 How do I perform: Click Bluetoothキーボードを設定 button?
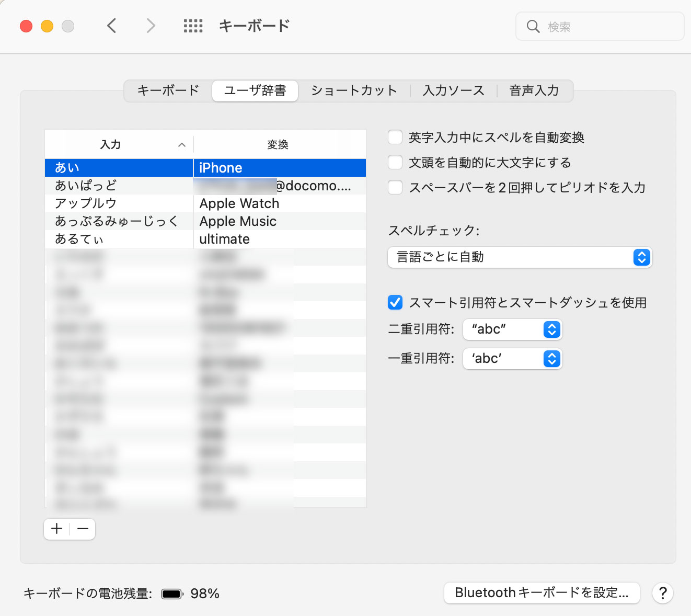(542, 593)
